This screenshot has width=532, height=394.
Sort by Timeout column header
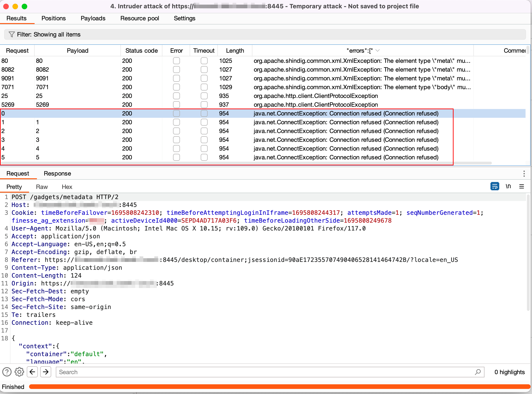(204, 51)
